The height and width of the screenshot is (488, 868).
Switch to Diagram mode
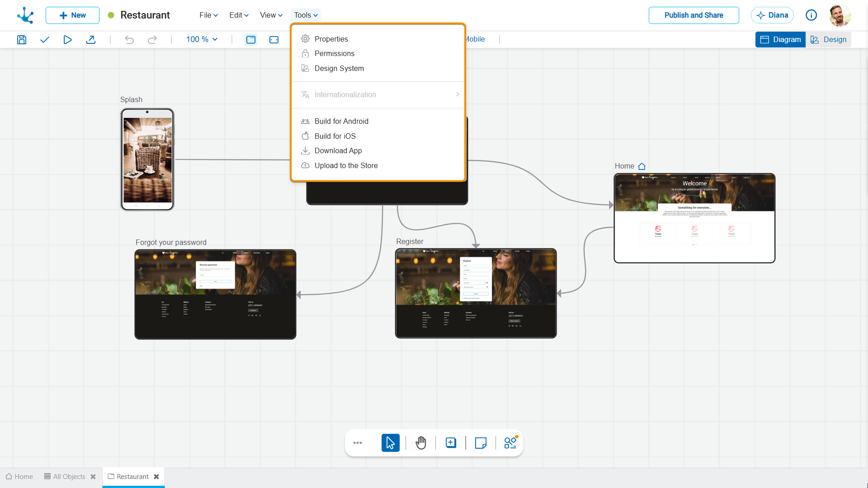click(780, 40)
